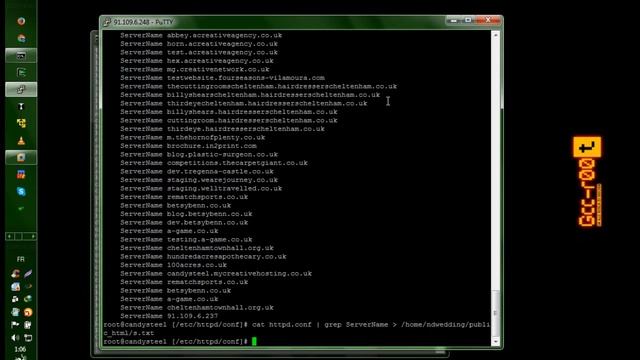Click the 100acres.co.uk line
The image size is (640, 360).
coord(173,265)
